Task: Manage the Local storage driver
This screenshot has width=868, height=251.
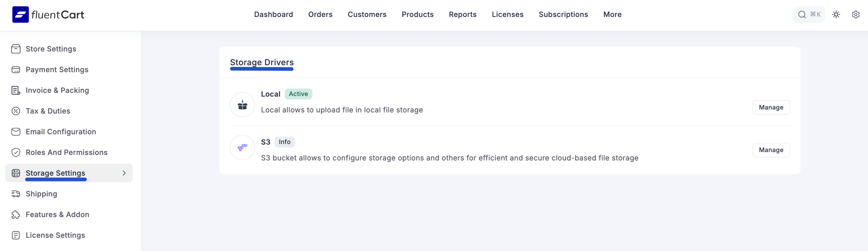Action: [771, 107]
